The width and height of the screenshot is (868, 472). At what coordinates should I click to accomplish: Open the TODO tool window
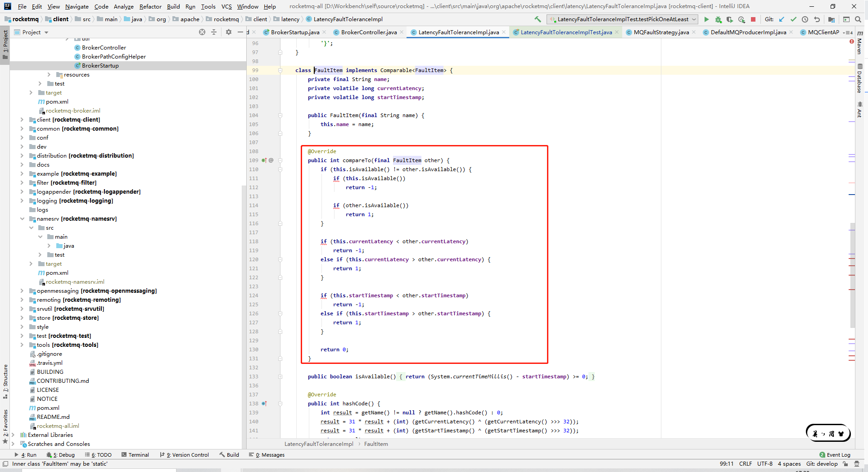[98, 455]
